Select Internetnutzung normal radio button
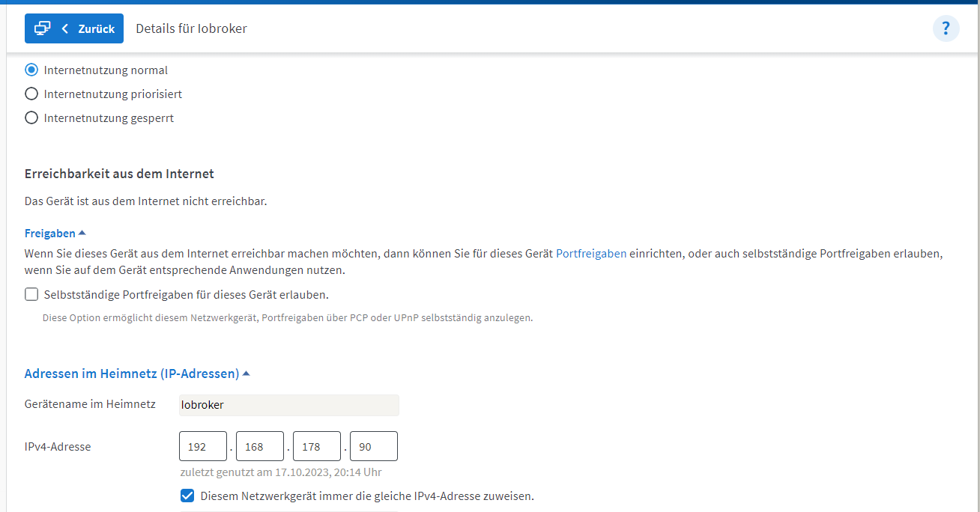The image size is (980, 512). point(31,70)
